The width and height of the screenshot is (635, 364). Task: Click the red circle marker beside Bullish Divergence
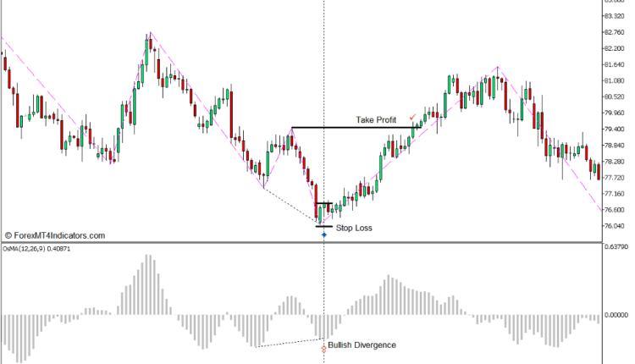point(323,348)
